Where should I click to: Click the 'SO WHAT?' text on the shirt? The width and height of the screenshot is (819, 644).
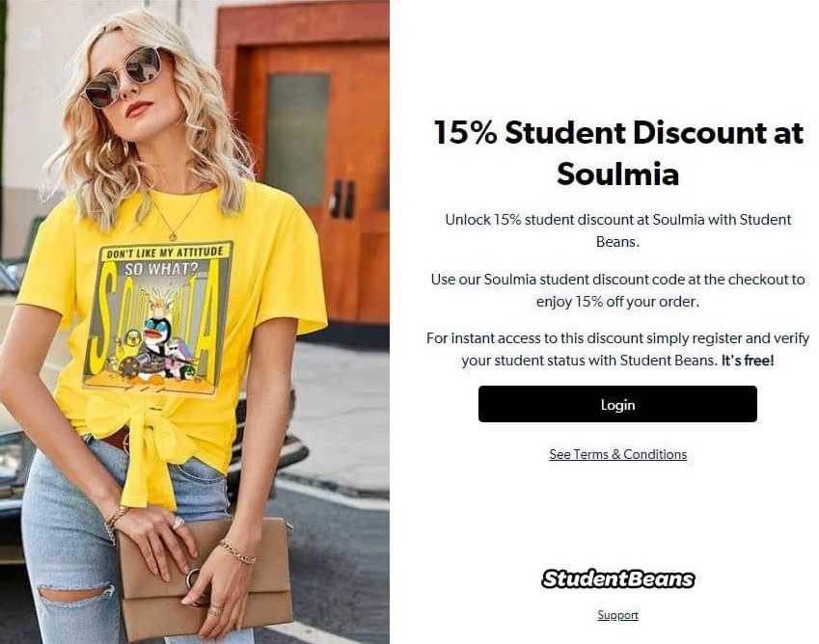click(x=161, y=269)
